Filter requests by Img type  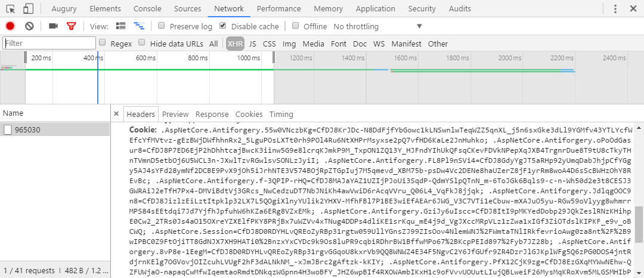289,44
